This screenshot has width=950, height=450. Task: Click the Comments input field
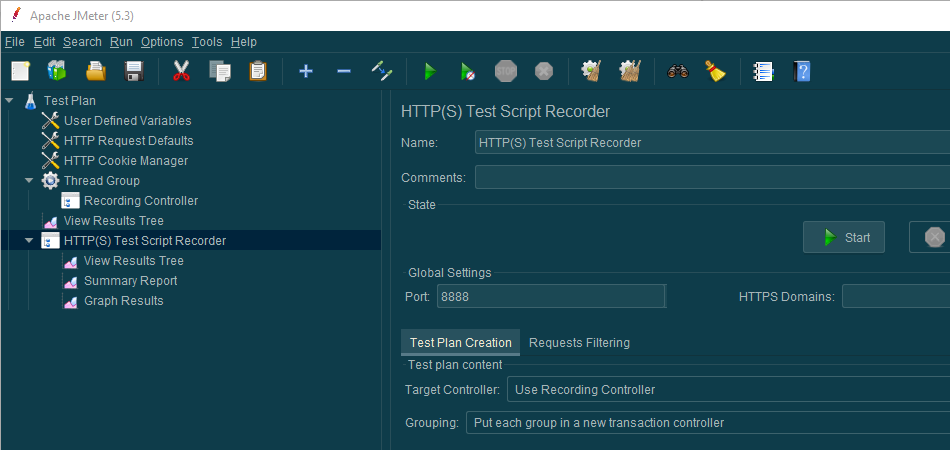(712, 178)
